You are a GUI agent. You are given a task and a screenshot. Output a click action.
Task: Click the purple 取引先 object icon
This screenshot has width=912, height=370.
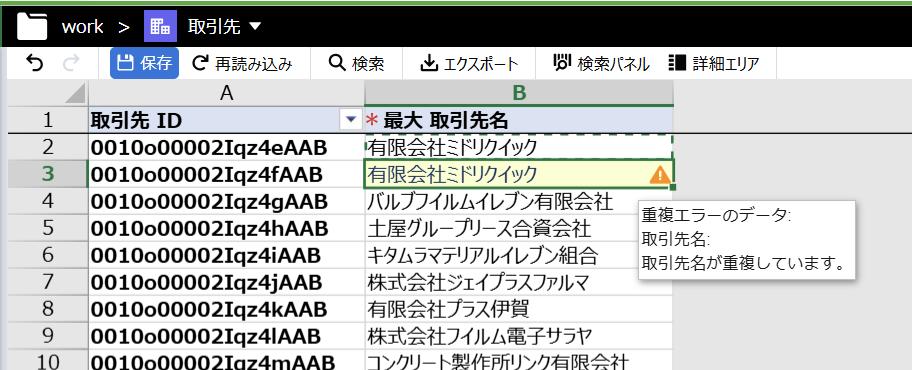pyautogui.click(x=160, y=26)
